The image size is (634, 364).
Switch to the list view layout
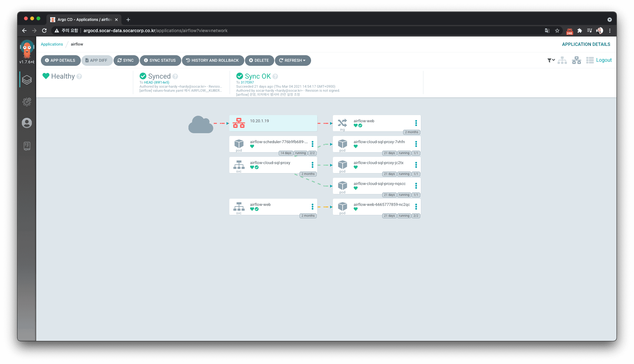coord(590,60)
